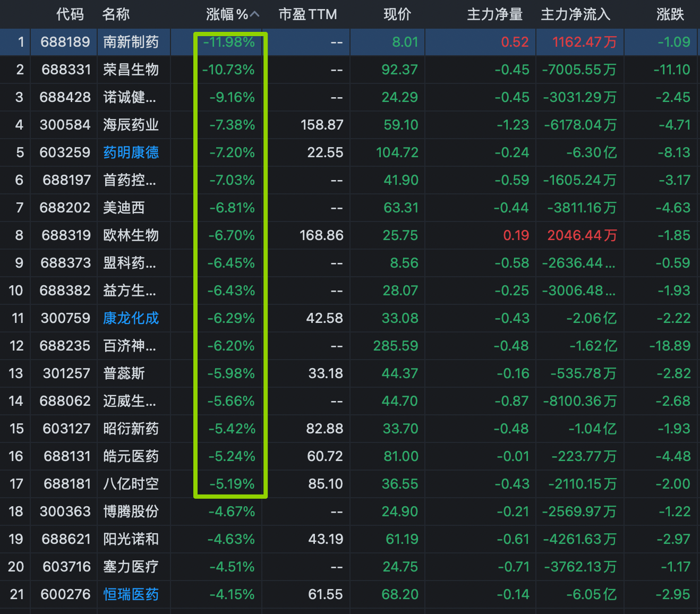Sort by 名称 column header
This screenshot has height=614, width=700.
[116, 14]
